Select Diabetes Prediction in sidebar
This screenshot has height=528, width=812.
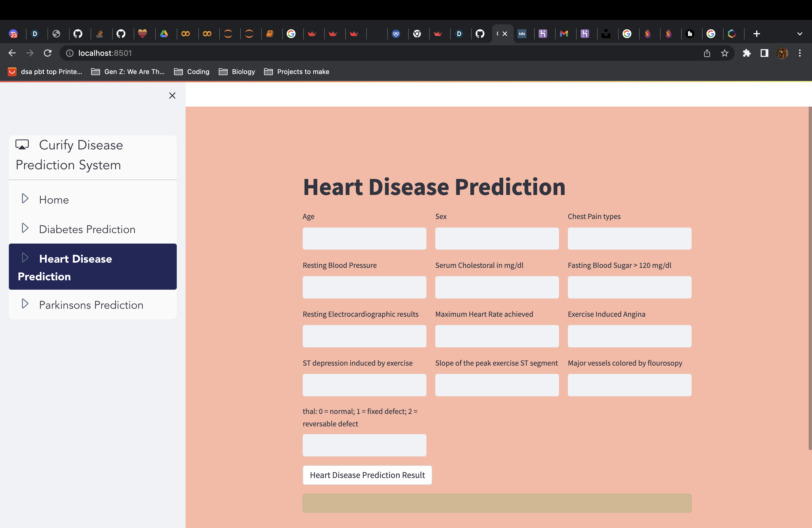87,229
